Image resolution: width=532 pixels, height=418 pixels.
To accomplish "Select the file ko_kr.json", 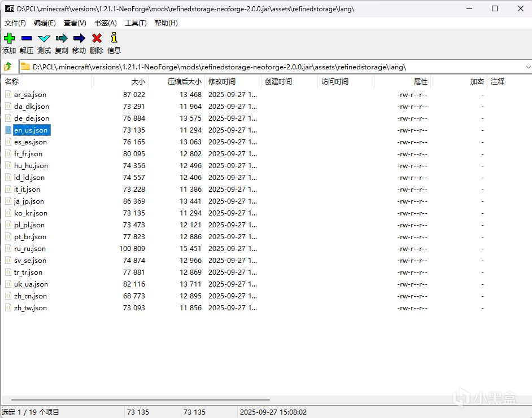I will [30, 213].
